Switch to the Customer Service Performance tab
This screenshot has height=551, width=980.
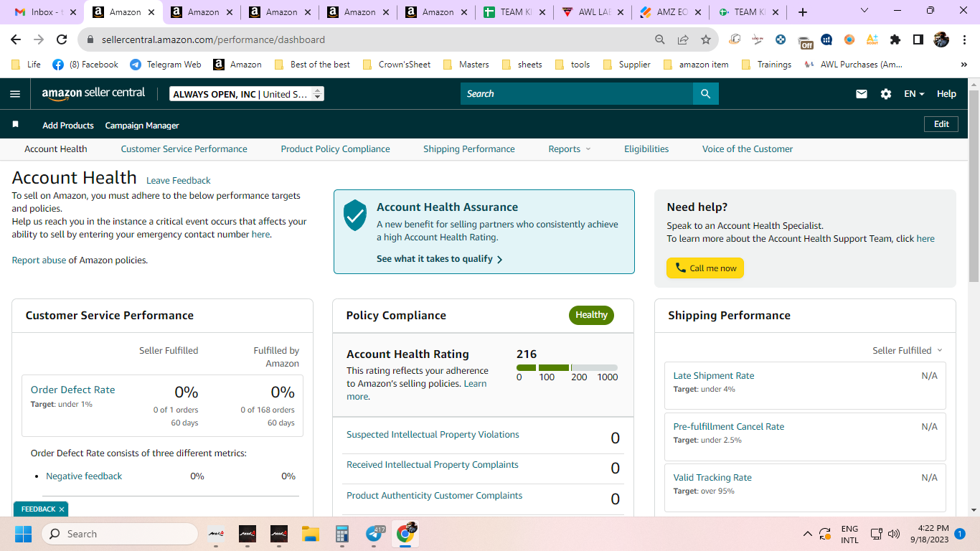[x=184, y=149]
